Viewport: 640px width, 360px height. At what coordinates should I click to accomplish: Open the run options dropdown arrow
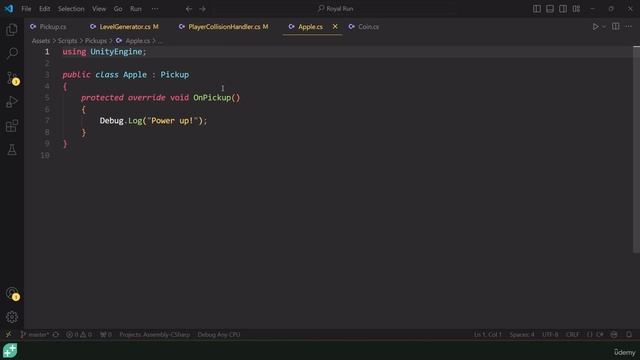pyautogui.click(x=604, y=27)
